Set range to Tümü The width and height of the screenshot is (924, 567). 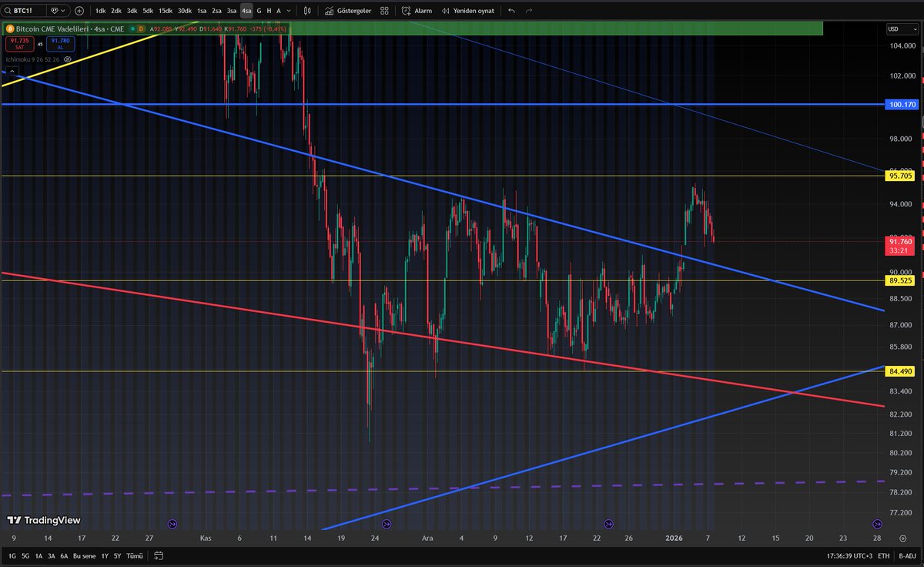tap(134, 555)
